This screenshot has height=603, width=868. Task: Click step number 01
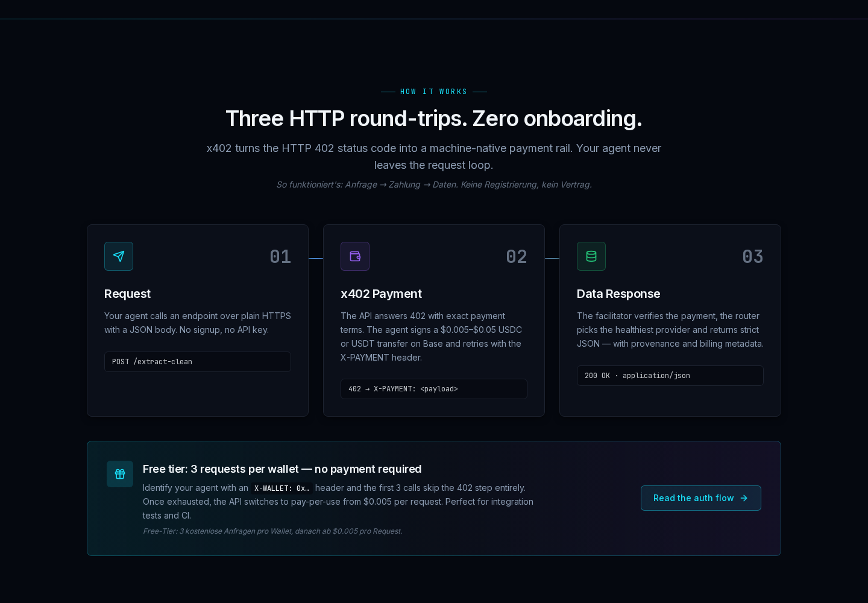(x=280, y=256)
